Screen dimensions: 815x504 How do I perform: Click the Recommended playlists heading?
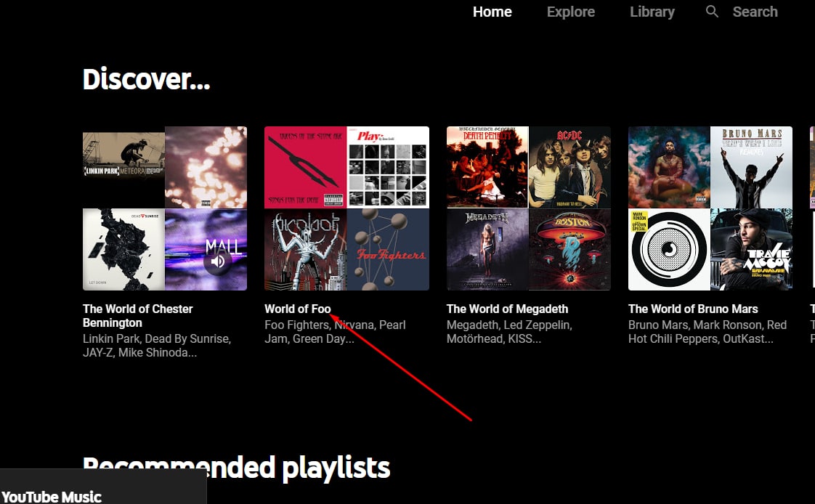(237, 468)
